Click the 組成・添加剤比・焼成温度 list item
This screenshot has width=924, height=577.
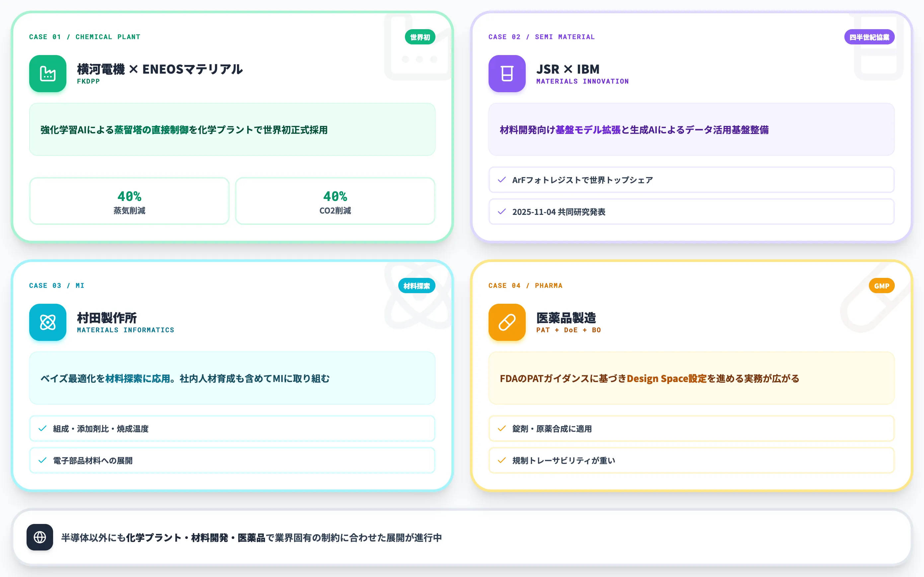232,428
